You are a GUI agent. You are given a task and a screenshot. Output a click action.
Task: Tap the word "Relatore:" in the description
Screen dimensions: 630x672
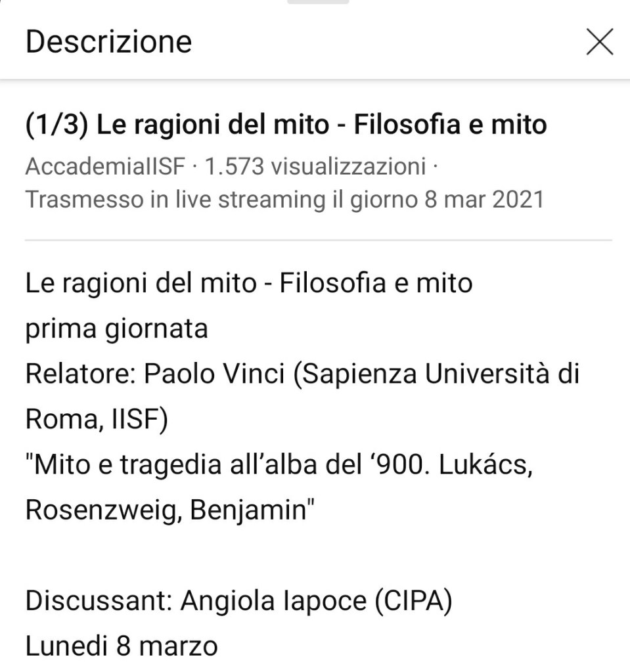(80, 374)
